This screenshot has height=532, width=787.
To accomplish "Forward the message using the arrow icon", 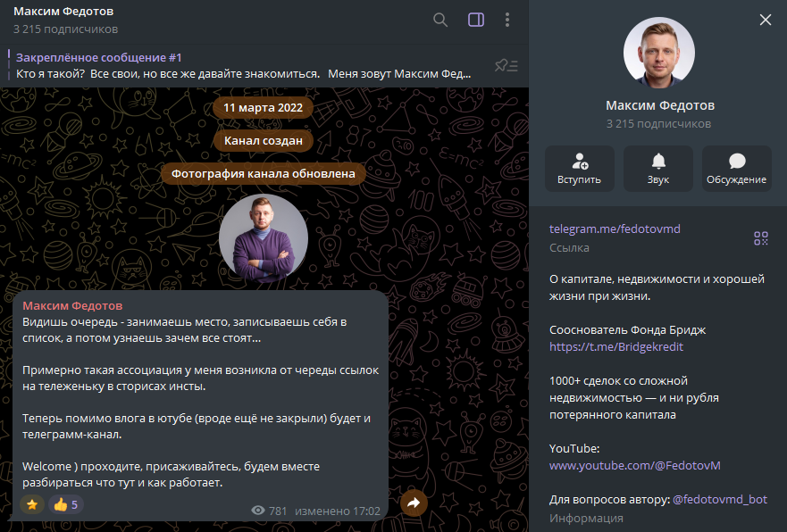I will pyautogui.click(x=414, y=503).
